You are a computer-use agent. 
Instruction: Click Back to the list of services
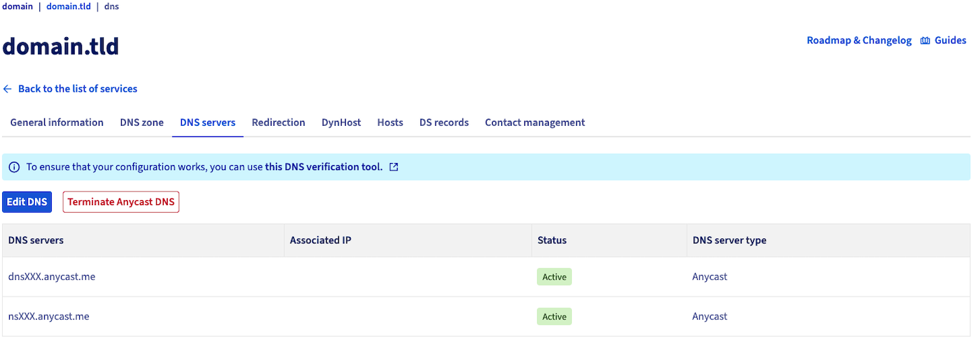78,89
